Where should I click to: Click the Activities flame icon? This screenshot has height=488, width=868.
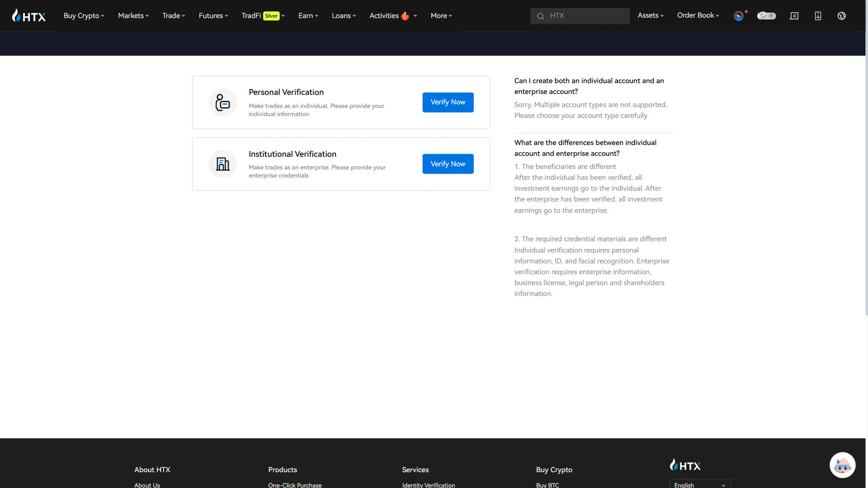(x=405, y=16)
